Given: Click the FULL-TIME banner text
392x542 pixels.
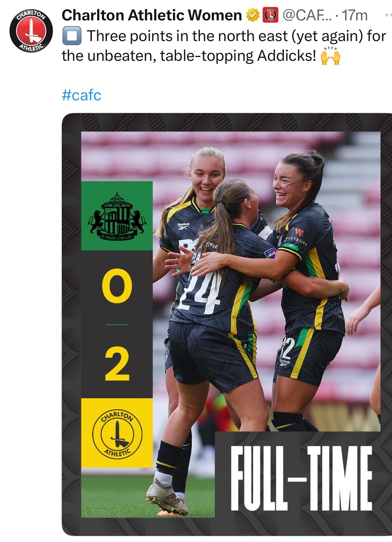Looking at the screenshot, I should pos(301,478).
